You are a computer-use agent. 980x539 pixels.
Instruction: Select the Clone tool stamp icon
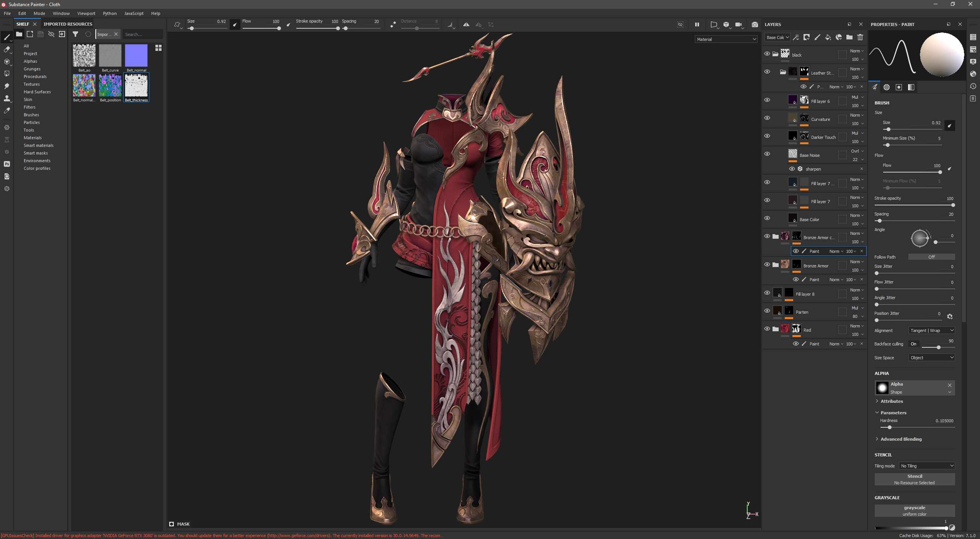tap(7, 98)
